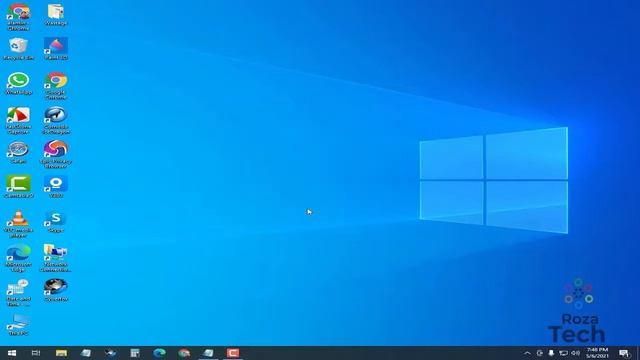Select the Date and Time desktop shortcut
This screenshot has width=640, height=360.
pyautogui.click(x=18, y=293)
